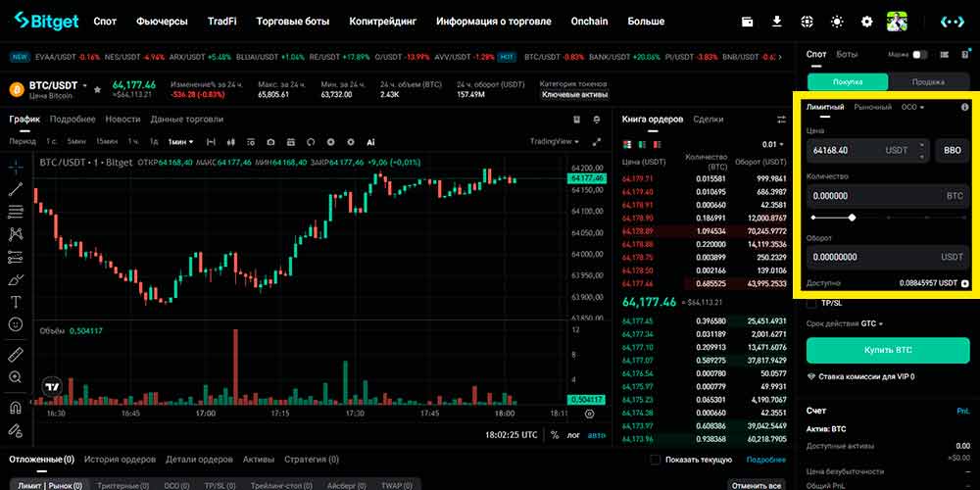Toggle percent scale on chart
The image size is (980, 490).
click(555, 435)
